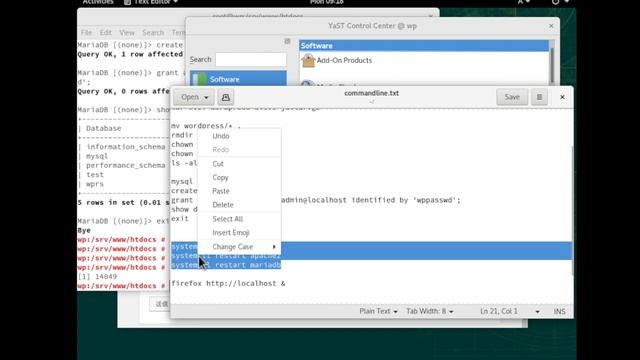Click the 'mv wordpress/* .' line in editor
Viewport: 640px width, 360px height.
tap(206, 126)
